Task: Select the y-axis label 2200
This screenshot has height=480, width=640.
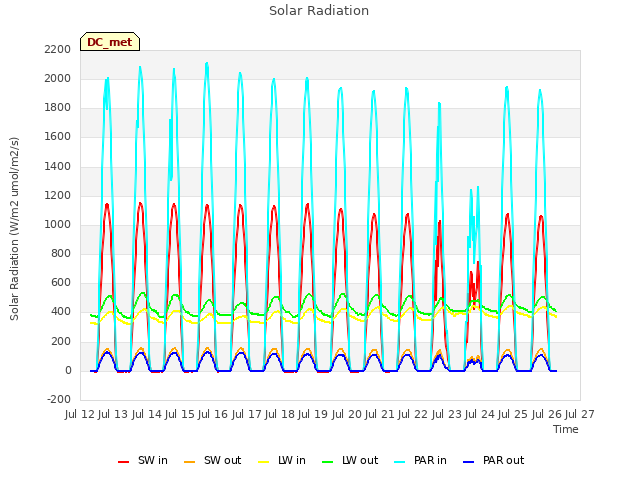Action: (58, 49)
